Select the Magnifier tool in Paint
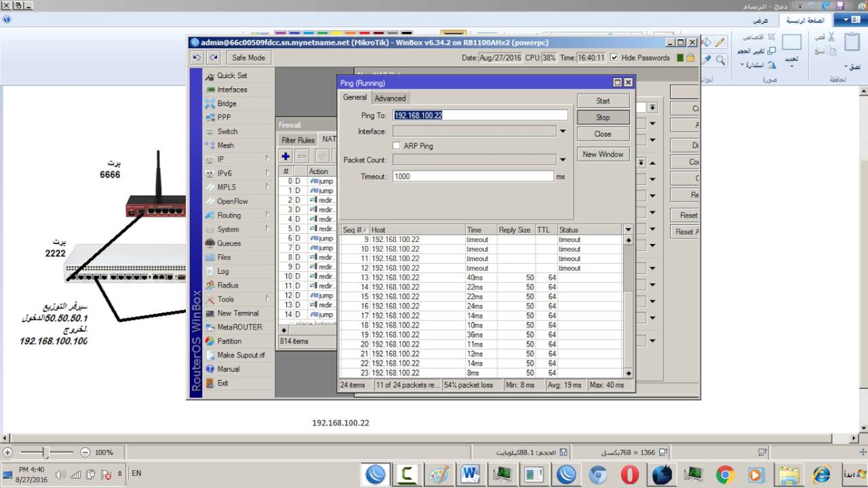The height and width of the screenshot is (488, 868). pyautogui.click(x=720, y=60)
